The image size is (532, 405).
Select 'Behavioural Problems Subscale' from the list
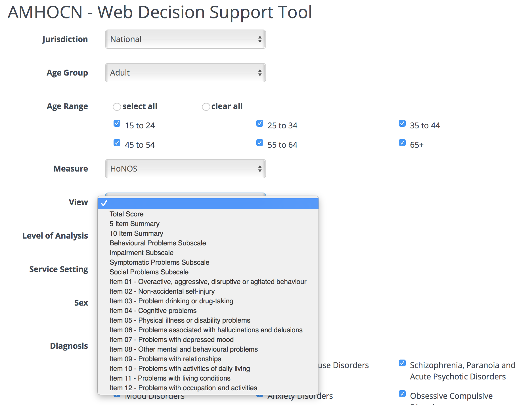click(x=158, y=243)
